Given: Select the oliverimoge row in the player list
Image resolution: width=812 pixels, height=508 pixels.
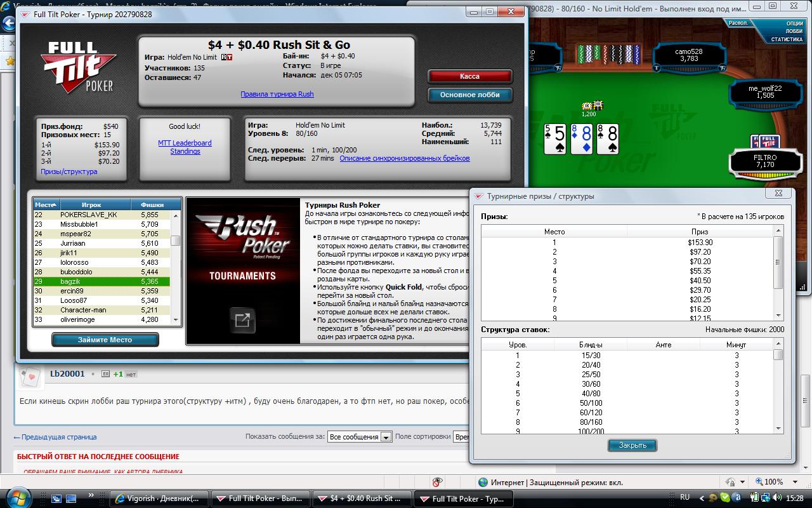Looking at the screenshot, I should (x=101, y=319).
